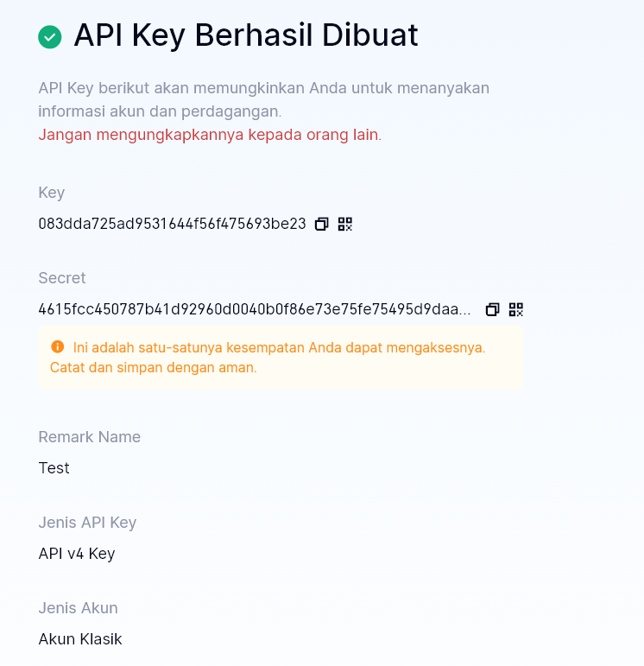Click the red "Jangan mengungkapkannya" warning text
Screen dimensions: 644x666
tap(209, 135)
